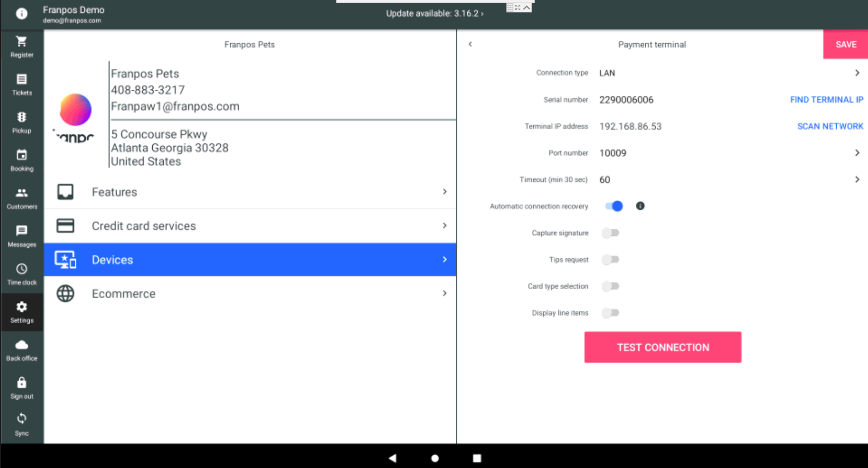The height and width of the screenshot is (468, 868).
Task: Click the Devices monitor icon
Action: 65,260
